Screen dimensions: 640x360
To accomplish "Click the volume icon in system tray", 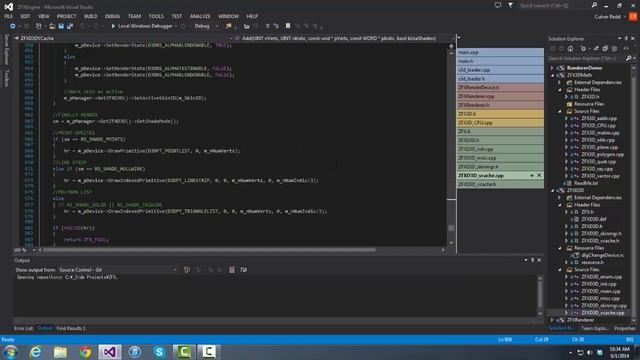I will coord(590,352).
